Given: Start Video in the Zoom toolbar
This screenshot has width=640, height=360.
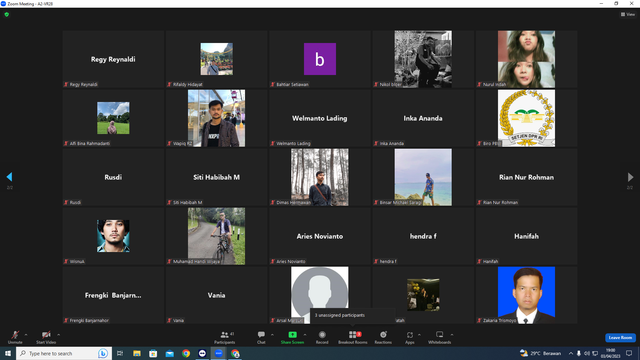Looking at the screenshot, I should click(x=46, y=337).
